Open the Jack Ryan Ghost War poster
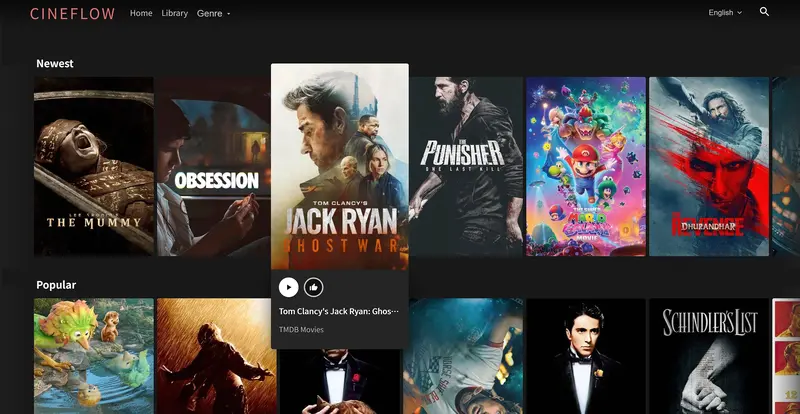 coord(340,166)
